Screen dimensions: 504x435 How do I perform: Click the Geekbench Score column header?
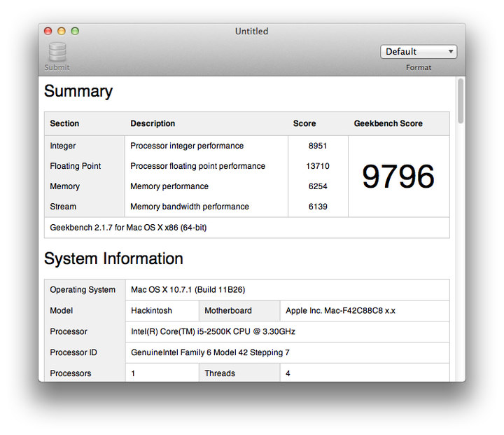tap(388, 123)
